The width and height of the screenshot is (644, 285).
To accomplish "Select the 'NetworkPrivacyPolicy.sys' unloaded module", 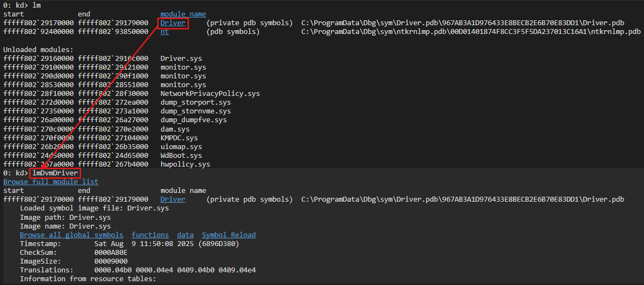I will [210, 94].
